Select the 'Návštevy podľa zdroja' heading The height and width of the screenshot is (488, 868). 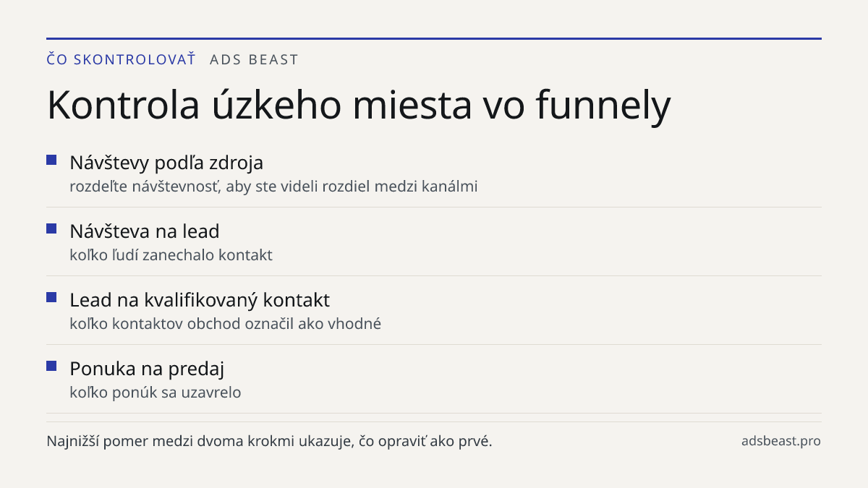pyautogui.click(x=166, y=163)
